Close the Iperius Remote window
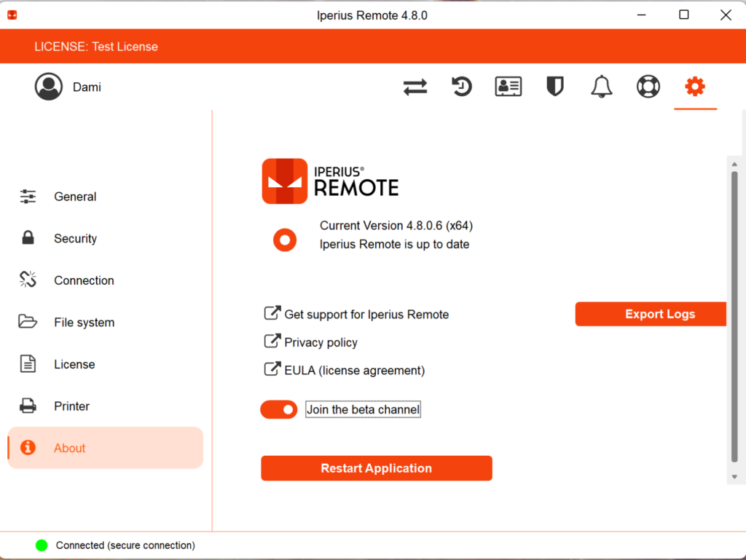The image size is (746, 560). coord(726,15)
